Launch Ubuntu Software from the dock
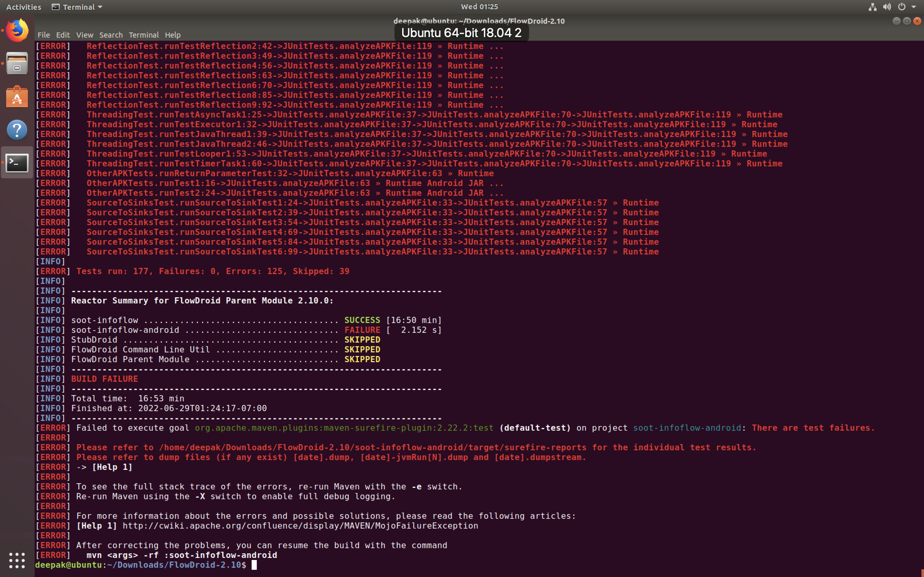Image resolution: width=924 pixels, height=577 pixels. (x=17, y=97)
